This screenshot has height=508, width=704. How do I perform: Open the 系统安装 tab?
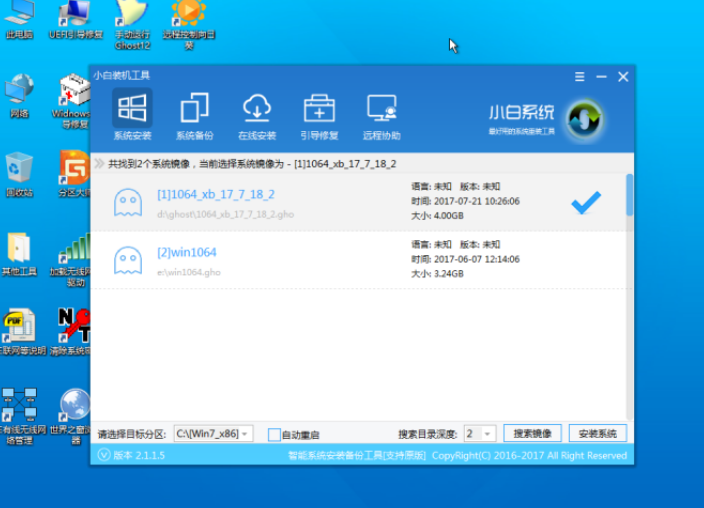coord(132,116)
